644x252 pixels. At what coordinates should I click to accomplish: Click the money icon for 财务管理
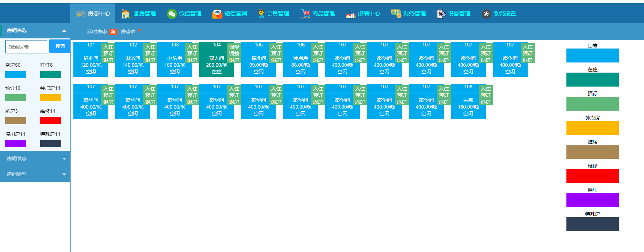(x=396, y=14)
